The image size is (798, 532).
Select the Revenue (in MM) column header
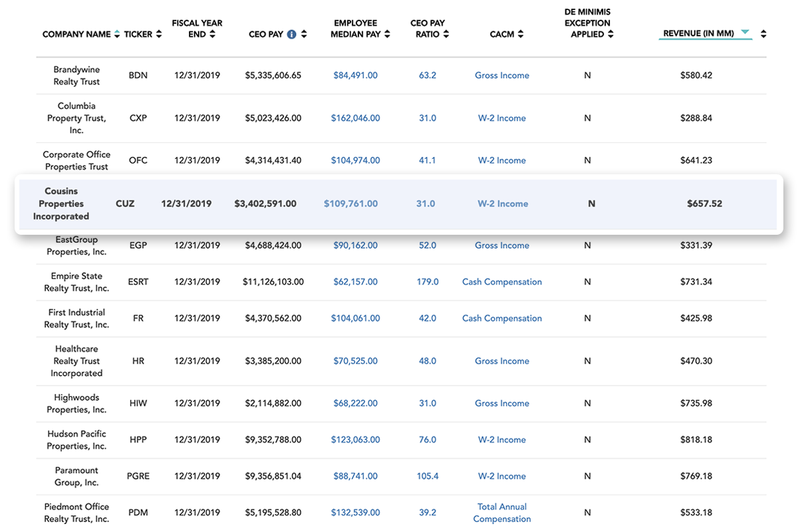click(x=699, y=34)
